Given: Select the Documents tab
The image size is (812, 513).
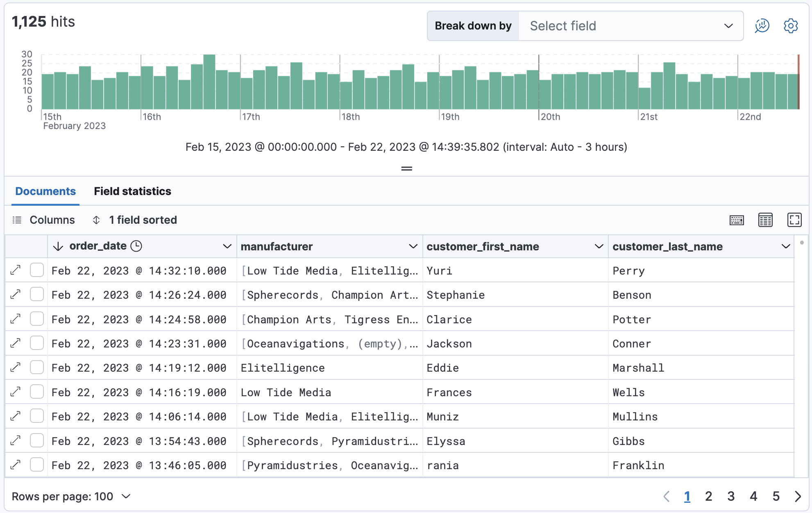Looking at the screenshot, I should (45, 191).
